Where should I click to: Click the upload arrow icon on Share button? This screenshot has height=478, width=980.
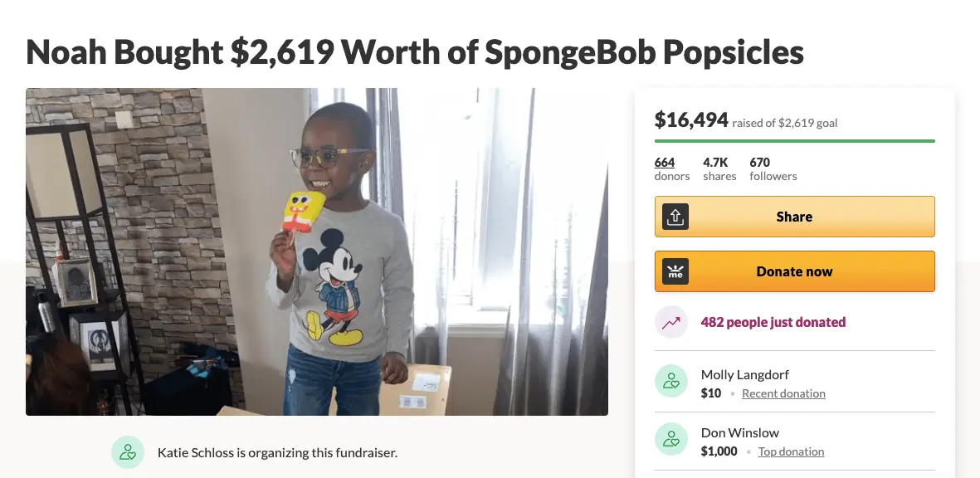pos(675,217)
